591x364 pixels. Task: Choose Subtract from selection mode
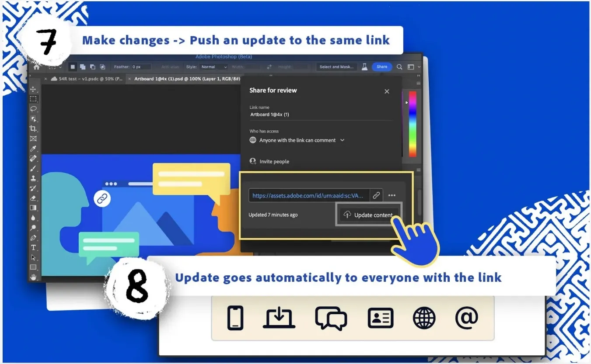(92, 67)
